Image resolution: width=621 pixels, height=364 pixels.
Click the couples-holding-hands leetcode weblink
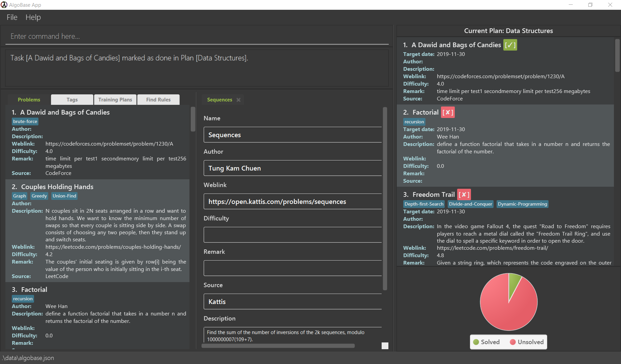coord(113,247)
